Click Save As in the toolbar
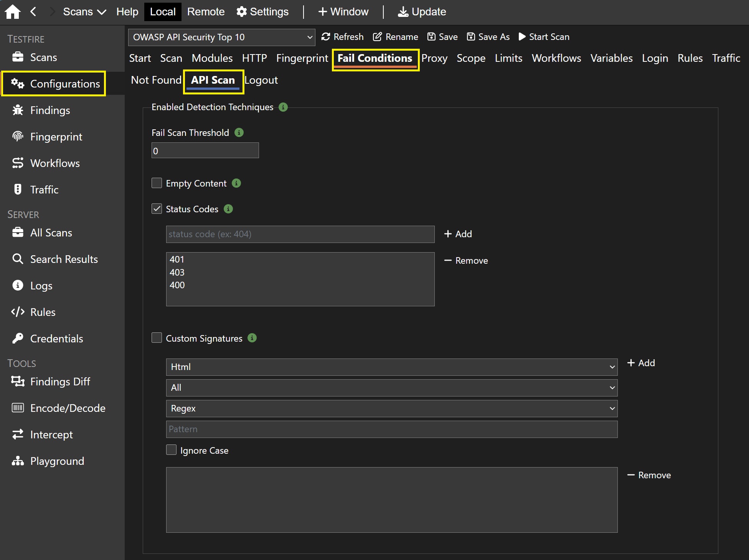 point(488,37)
